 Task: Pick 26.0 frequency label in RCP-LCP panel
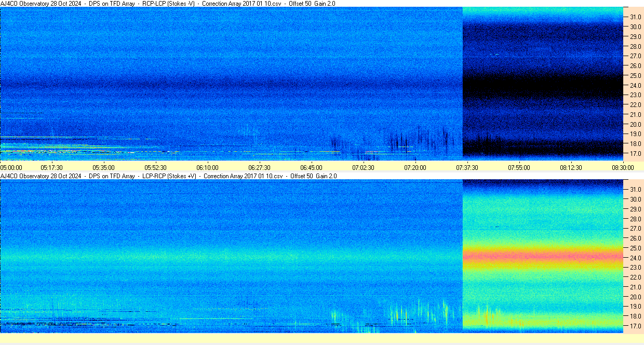(636, 65)
